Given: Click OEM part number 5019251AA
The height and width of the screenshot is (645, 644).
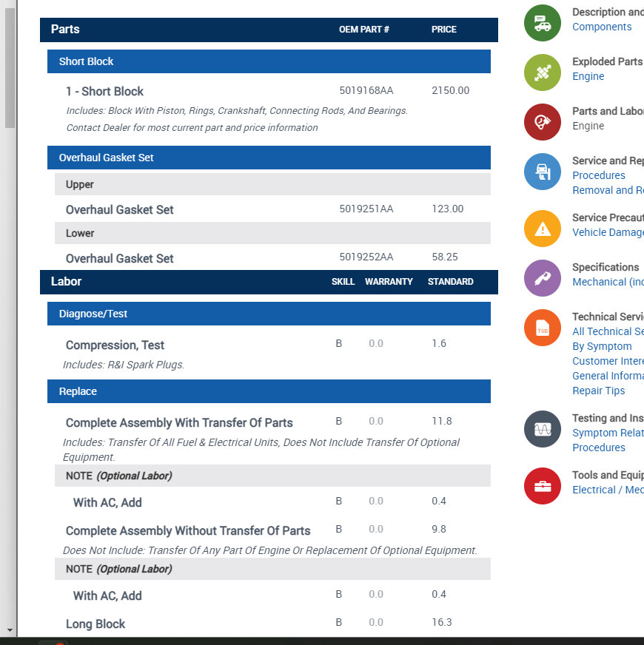Looking at the screenshot, I should point(366,209).
